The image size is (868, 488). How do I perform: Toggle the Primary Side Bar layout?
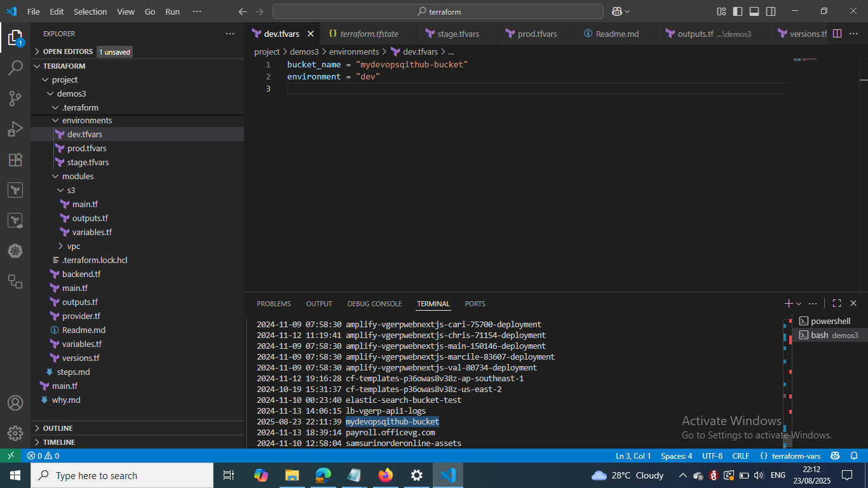click(738, 11)
